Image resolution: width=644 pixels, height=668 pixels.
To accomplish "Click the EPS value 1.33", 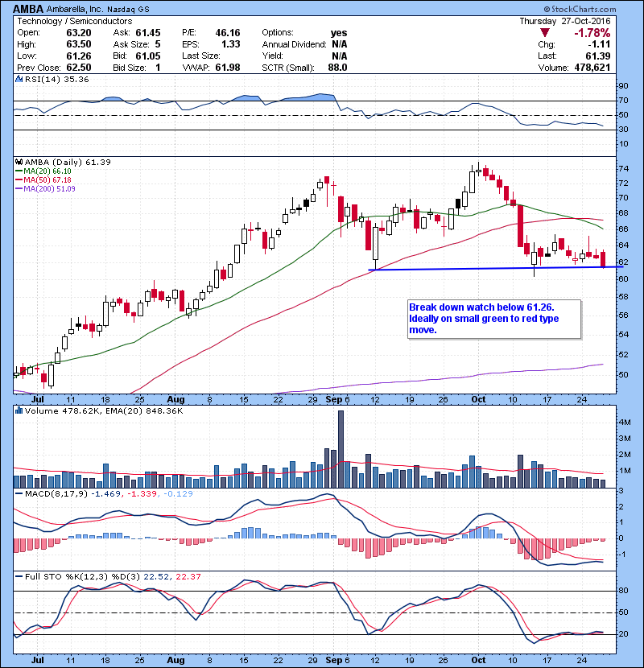I will click(x=230, y=44).
